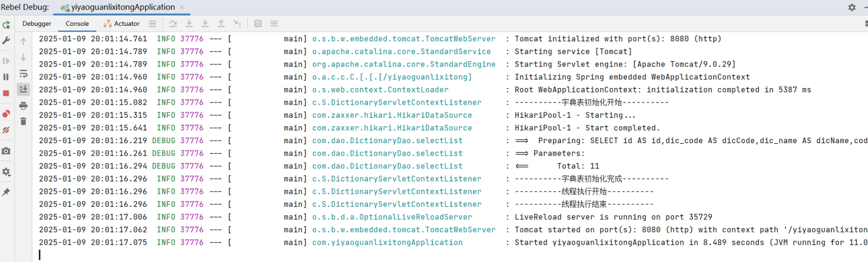Click Step Over in debugger toolbar
868x262 pixels.
pyautogui.click(x=173, y=23)
